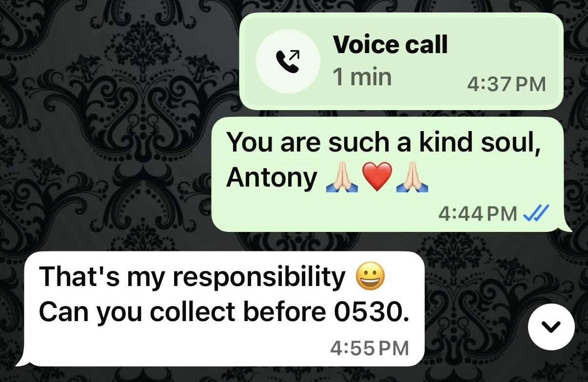Tap the 4:37 PM call timestamp
The image size is (588, 382).
click(x=506, y=85)
